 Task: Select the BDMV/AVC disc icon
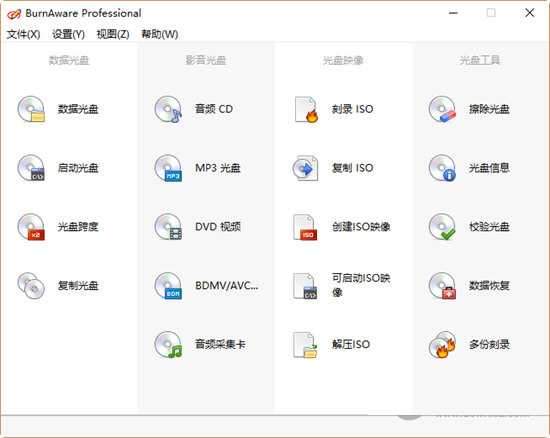(x=168, y=285)
